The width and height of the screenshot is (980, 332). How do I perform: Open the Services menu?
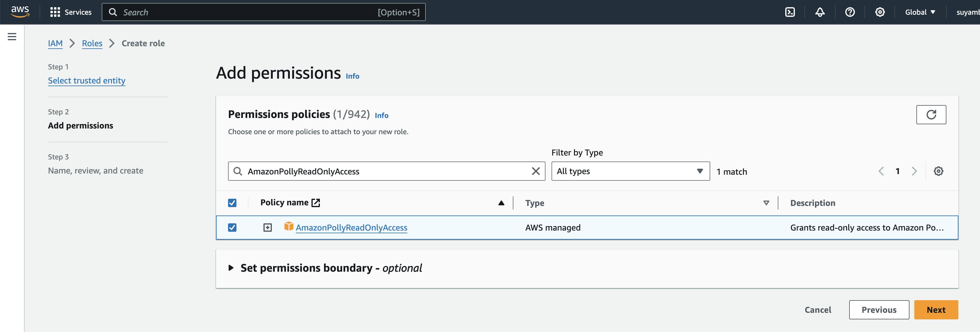point(71,12)
